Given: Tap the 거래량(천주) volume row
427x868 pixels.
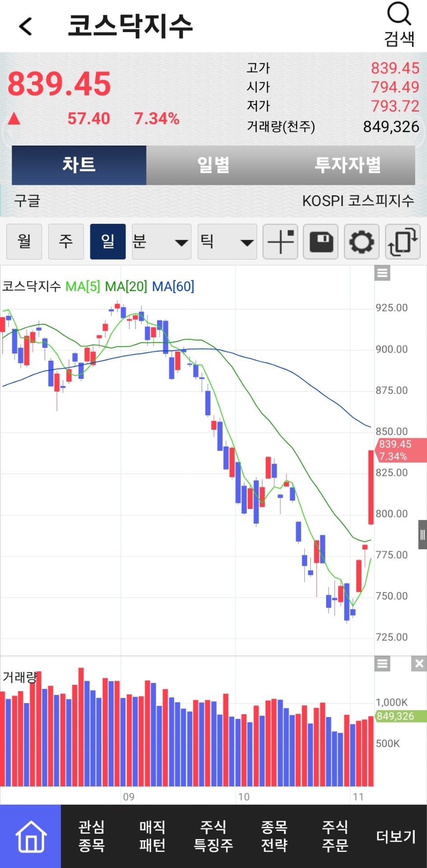Looking at the screenshot, I should [333, 127].
